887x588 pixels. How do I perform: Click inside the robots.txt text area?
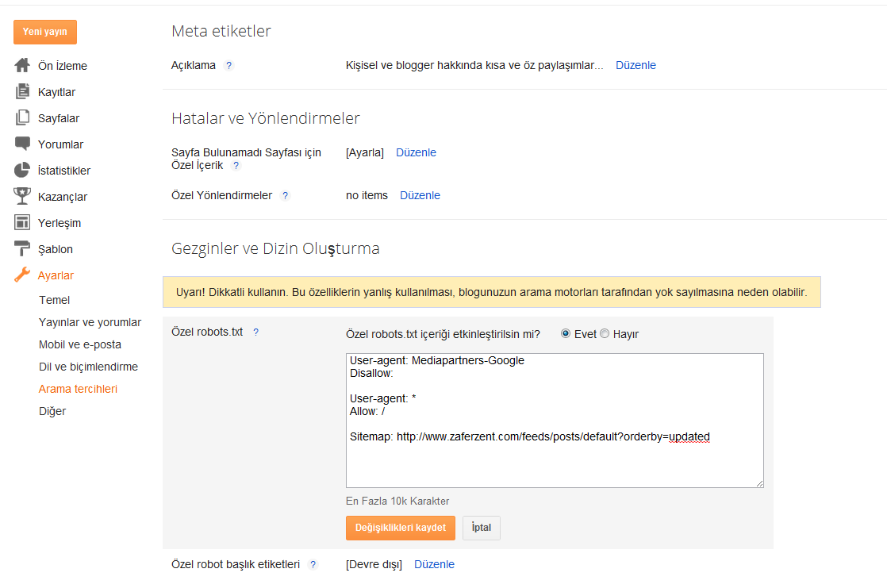click(555, 421)
